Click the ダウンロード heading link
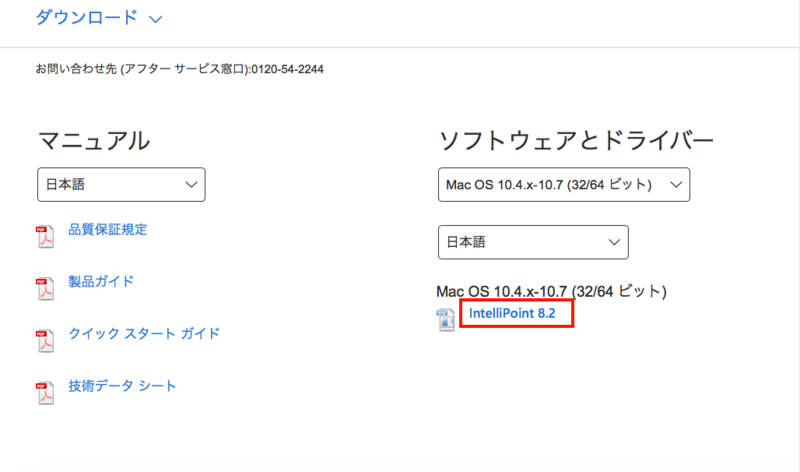Screen dimensions: 800x472 (86, 17)
